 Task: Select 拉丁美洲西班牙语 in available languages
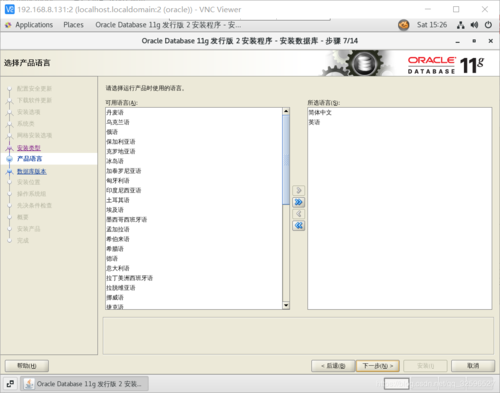tap(194, 278)
